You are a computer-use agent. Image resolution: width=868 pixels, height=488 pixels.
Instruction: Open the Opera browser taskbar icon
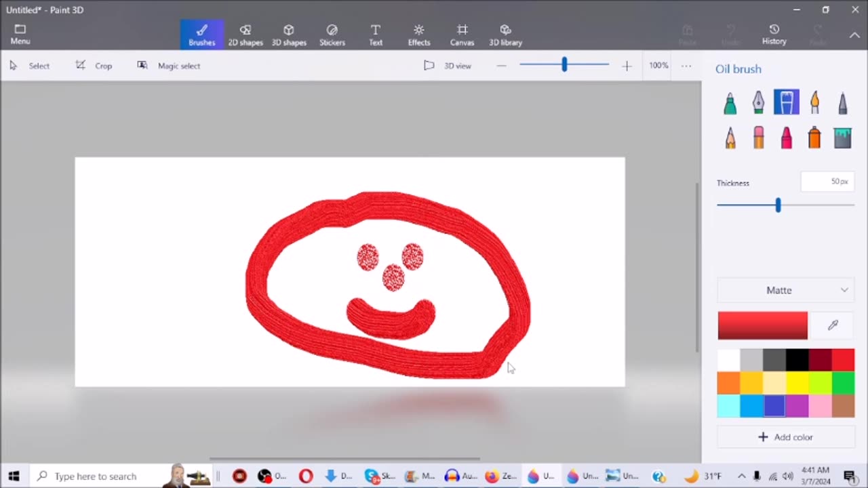tap(306, 476)
